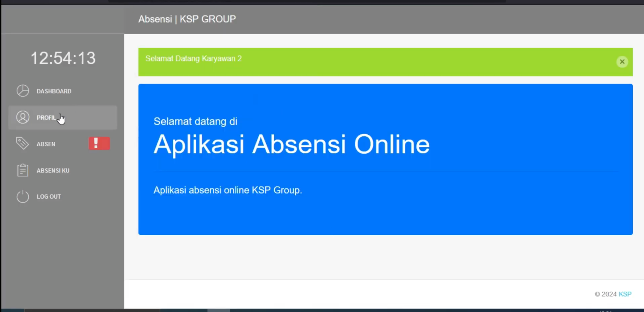Open the ABSENSI KU menu item

[63, 170]
